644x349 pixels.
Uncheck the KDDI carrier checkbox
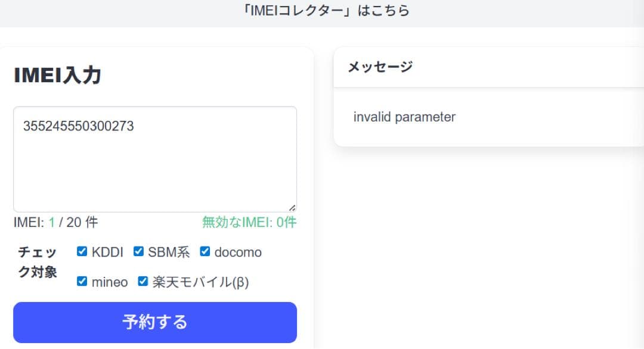click(x=82, y=251)
